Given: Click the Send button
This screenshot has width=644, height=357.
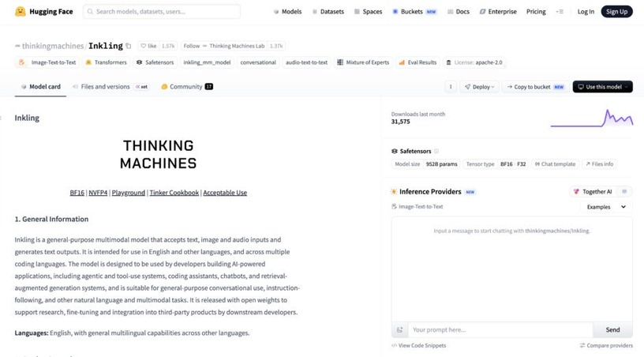Looking at the screenshot, I should pyautogui.click(x=612, y=330).
